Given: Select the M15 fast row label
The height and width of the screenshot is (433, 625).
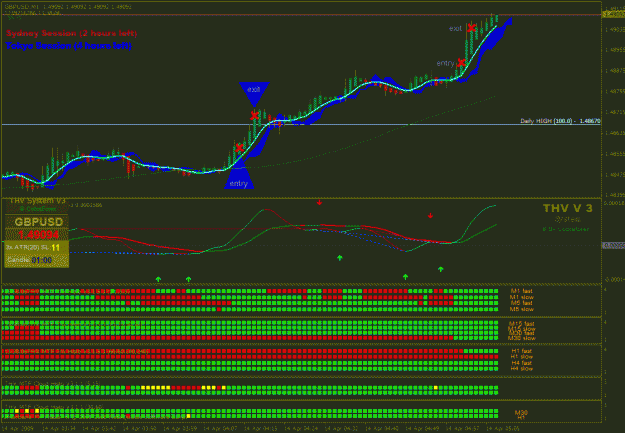Looking at the screenshot, I should pos(521,324).
